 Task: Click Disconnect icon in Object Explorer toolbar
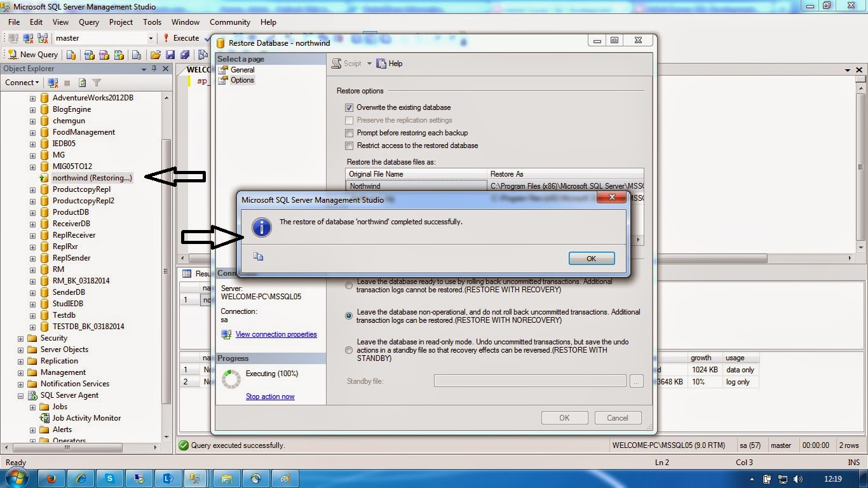pyautogui.click(x=53, y=83)
